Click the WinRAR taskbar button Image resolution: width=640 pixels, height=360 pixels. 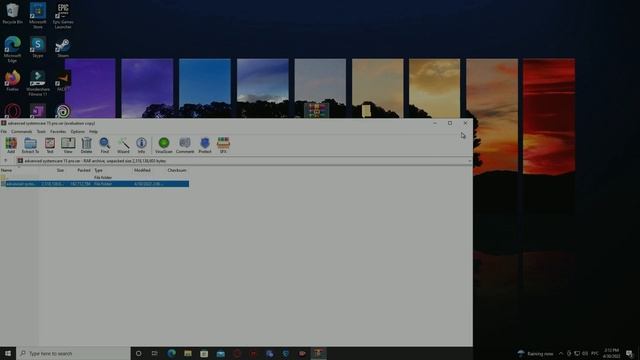tap(318, 353)
